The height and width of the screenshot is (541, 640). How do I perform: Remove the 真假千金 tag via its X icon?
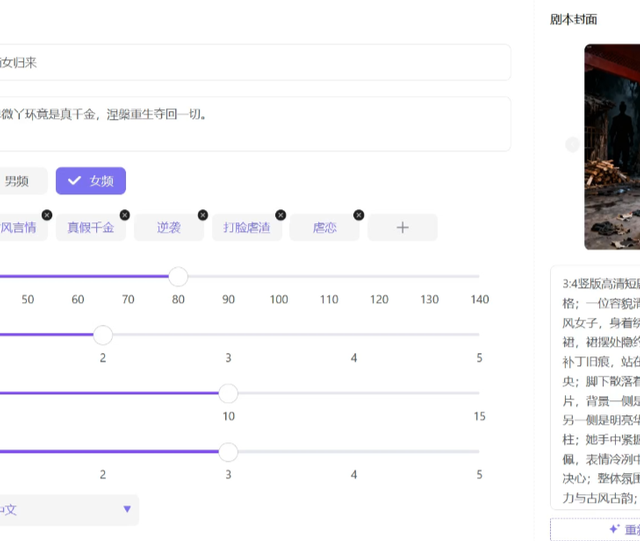pyautogui.click(x=125, y=215)
